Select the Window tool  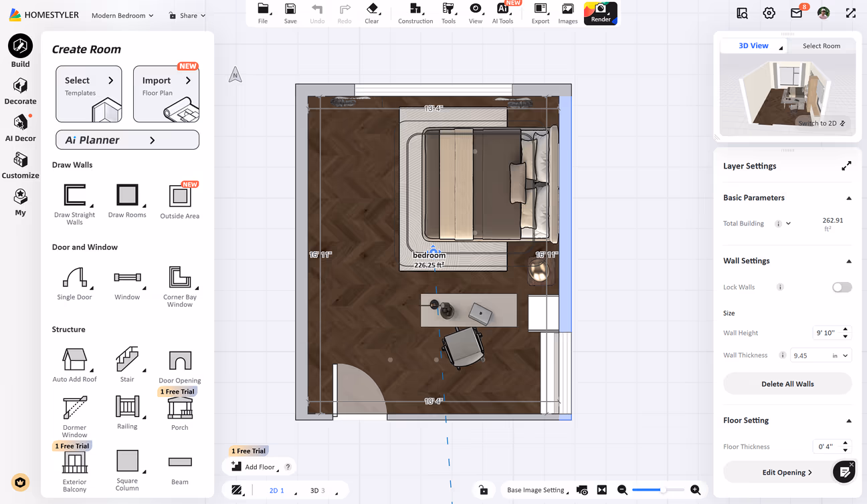tap(127, 283)
